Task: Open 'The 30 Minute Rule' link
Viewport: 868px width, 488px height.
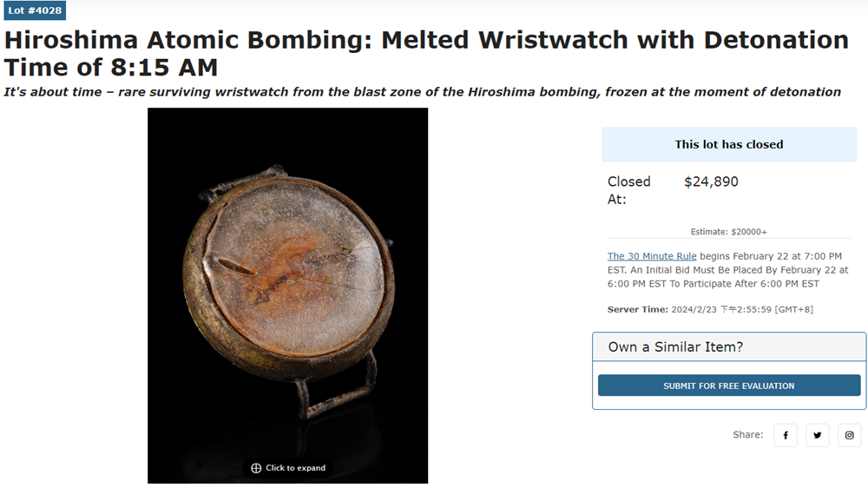Action: click(x=652, y=256)
